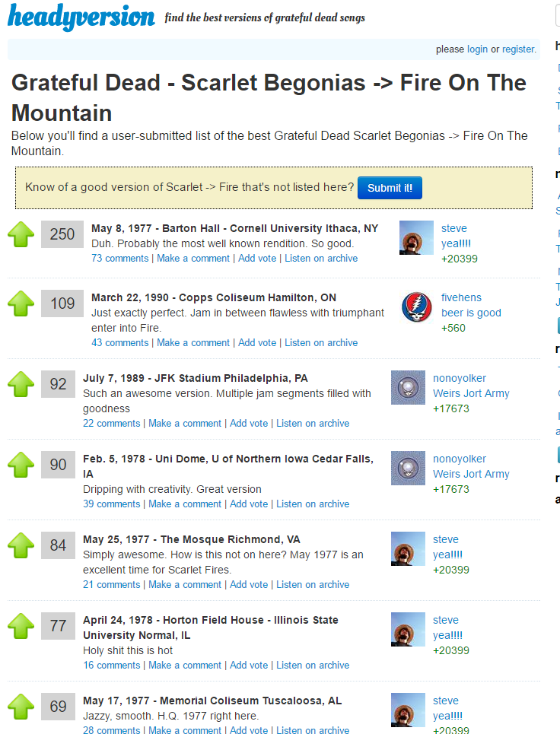Listen on archive for Copps Coliseum show
Image resolution: width=560 pixels, height=734 pixels.
pos(321,343)
